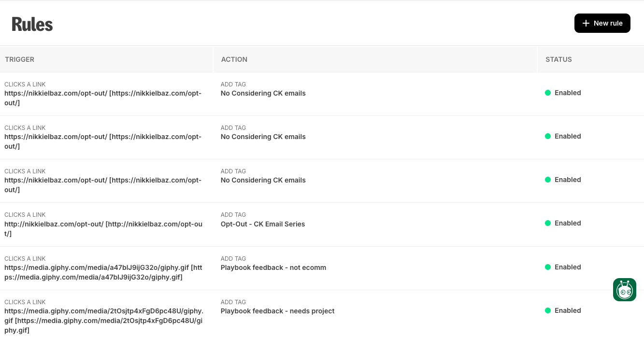Viewport: 644px width, 337px height.
Task: Open the giphy a47bIJ9ijG32o trigger rule
Action: click(103, 272)
